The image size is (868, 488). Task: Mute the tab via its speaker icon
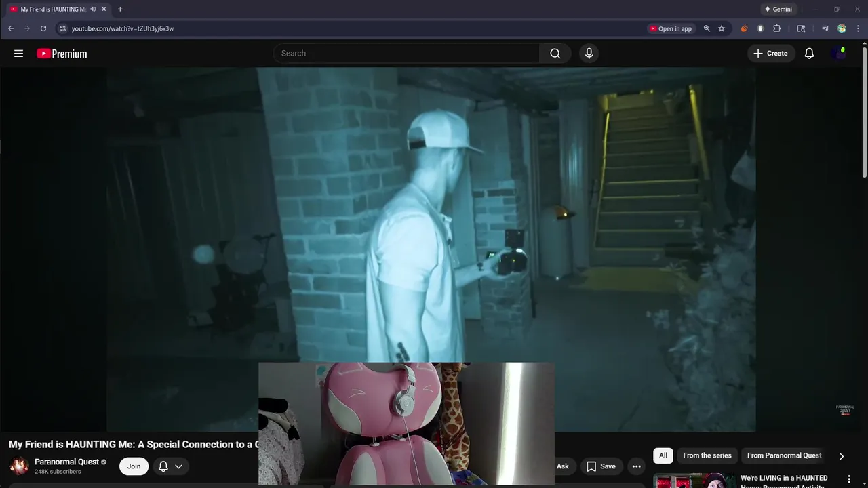pyautogui.click(x=93, y=9)
